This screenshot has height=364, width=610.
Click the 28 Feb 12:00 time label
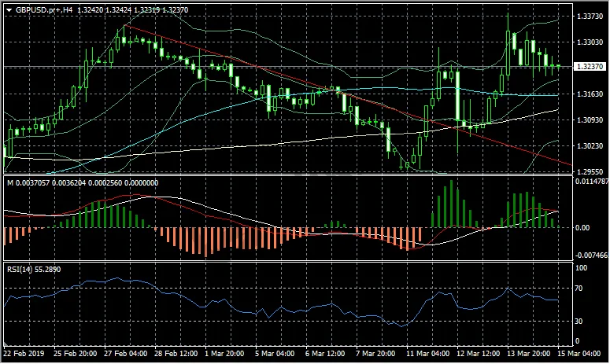tap(176, 354)
